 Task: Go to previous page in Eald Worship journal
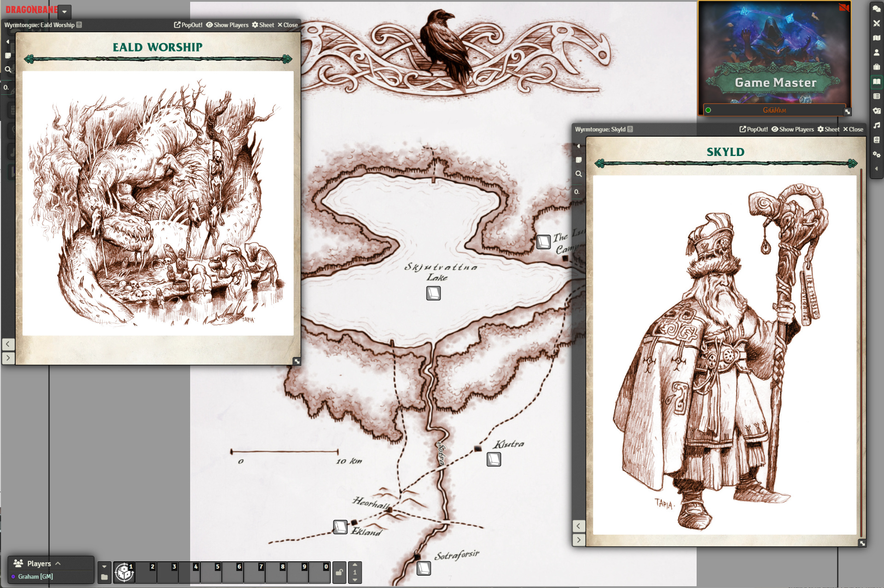[8, 344]
